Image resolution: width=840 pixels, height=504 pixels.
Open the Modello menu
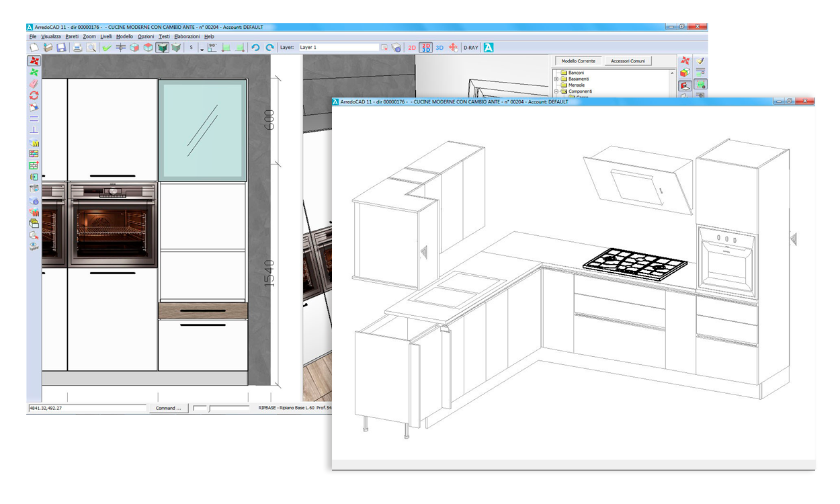(x=124, y=36)
